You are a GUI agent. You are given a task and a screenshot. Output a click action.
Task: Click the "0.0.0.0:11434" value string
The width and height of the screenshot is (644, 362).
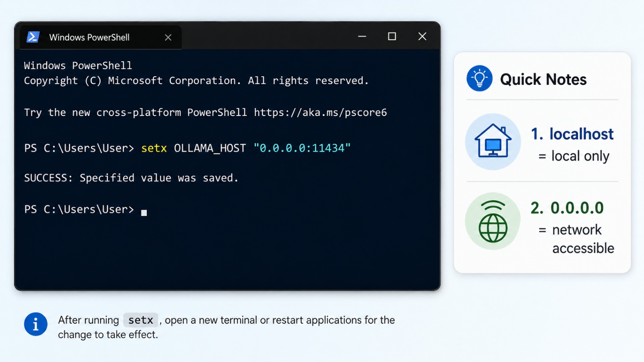(302, 148)
